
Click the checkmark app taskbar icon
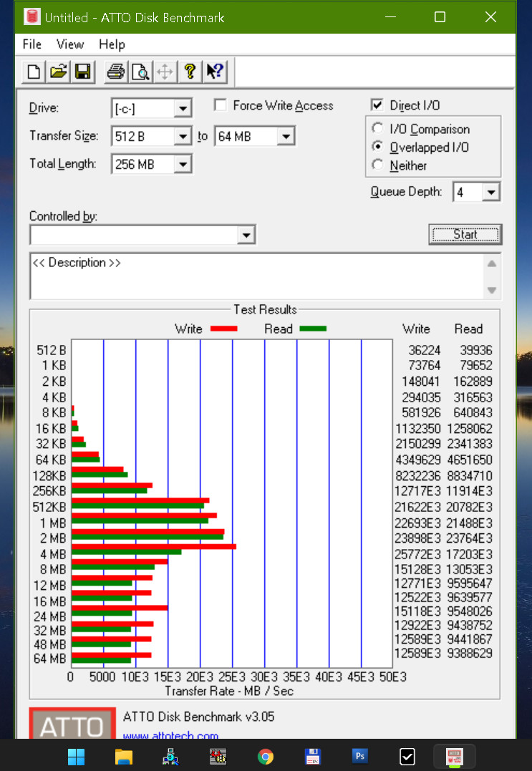coord(407,756)
